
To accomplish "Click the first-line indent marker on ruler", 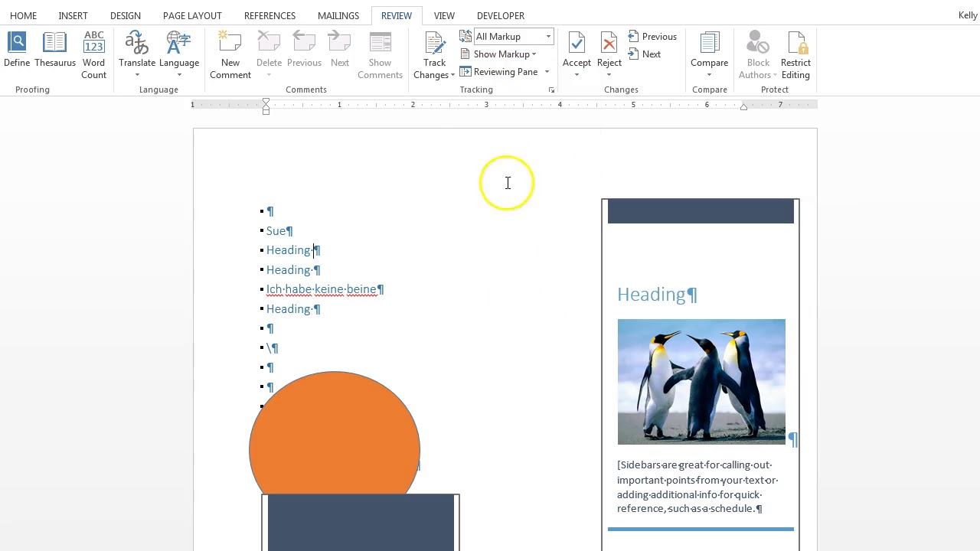I will pos(266,101).
